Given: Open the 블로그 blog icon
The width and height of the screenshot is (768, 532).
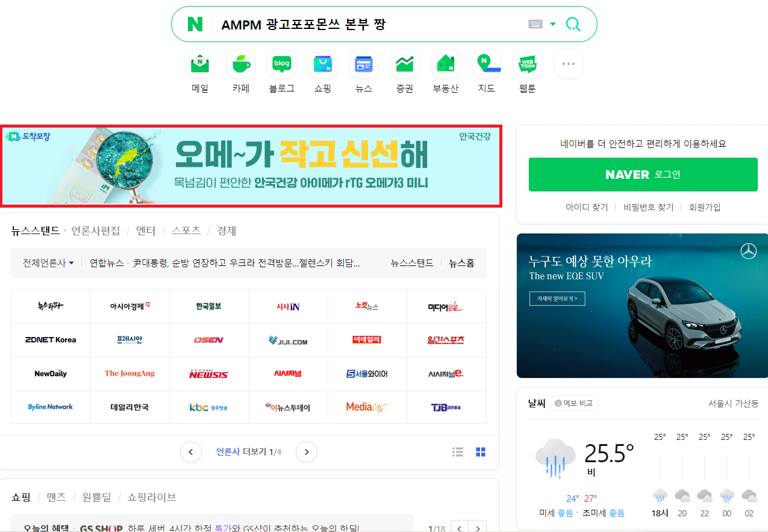Looking at the screenshot, I should pyautogui.click(x=282, y=64).
